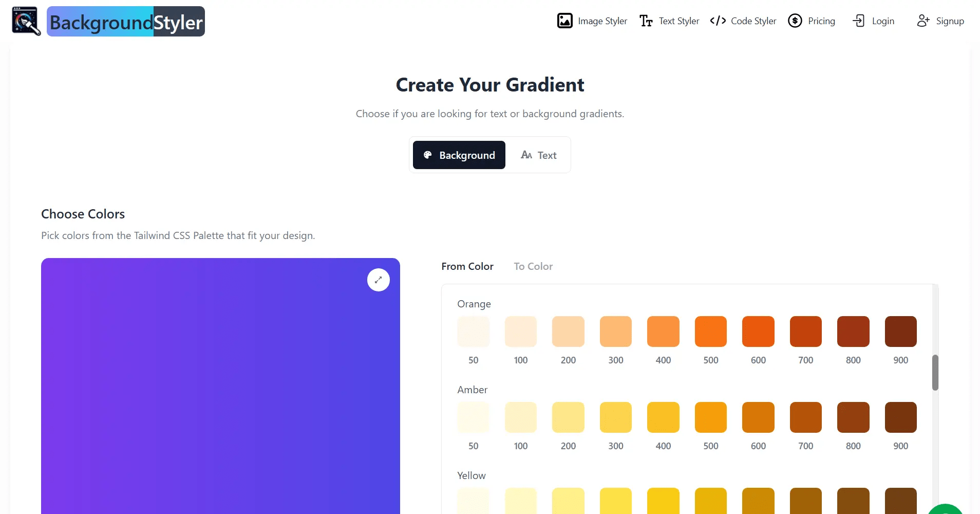Viewport: 980px width, 514px height.
Task: Click the Image Styler icon in navigation
Action: pyautogui.click(x=565, y=21)
